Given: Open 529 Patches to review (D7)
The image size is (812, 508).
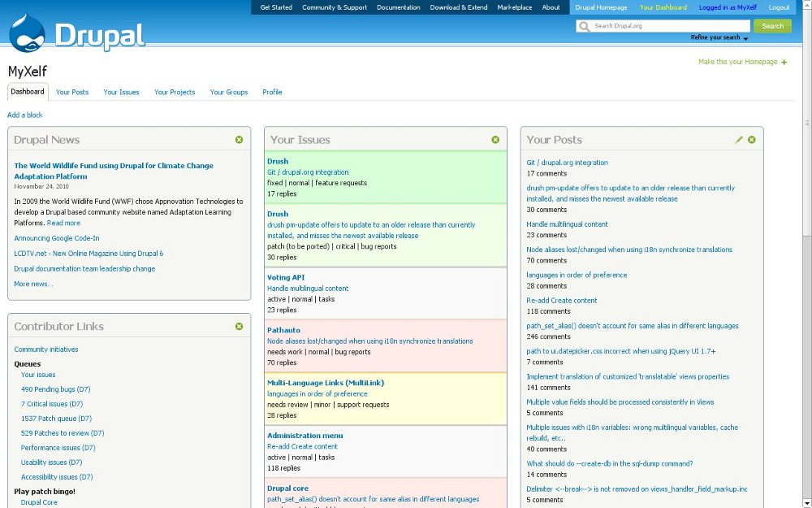Looking at the screenshot, I should pyautogui.click(x=63, y=433).
